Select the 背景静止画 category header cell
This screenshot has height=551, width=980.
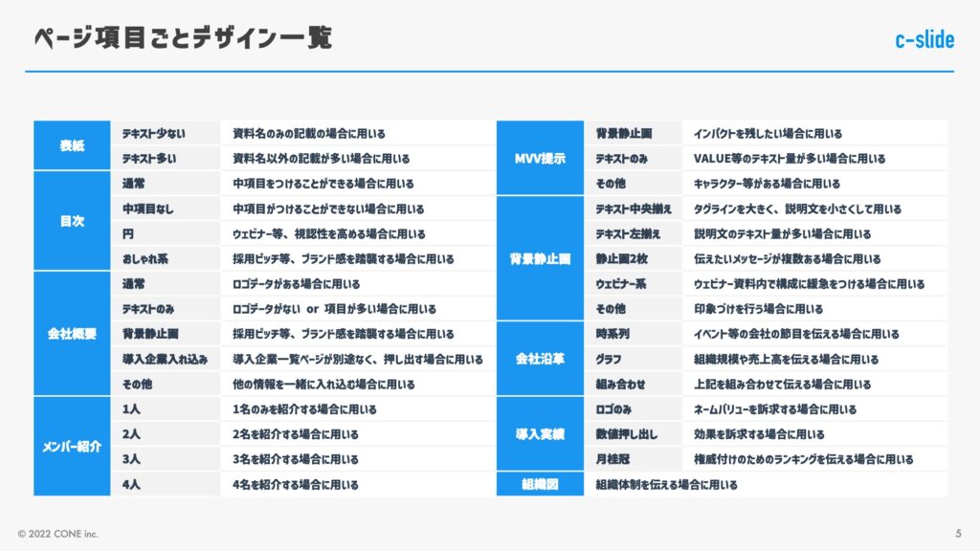540,258
